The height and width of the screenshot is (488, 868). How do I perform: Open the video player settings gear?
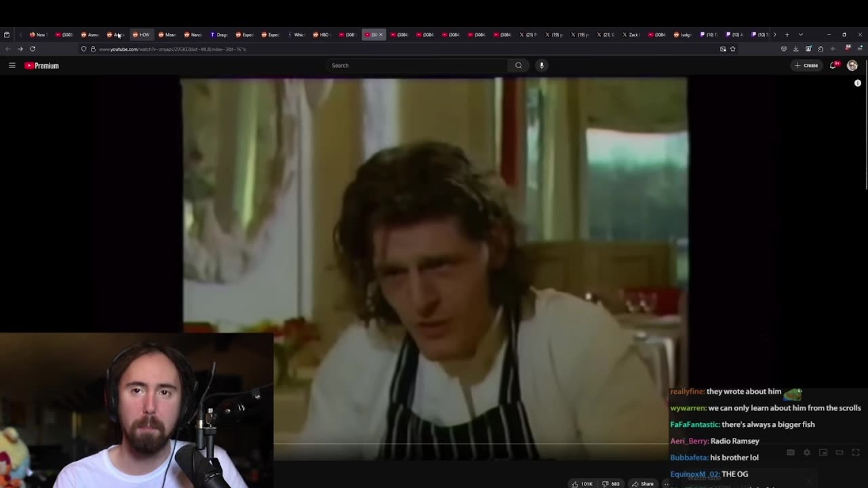click(807, 453)
